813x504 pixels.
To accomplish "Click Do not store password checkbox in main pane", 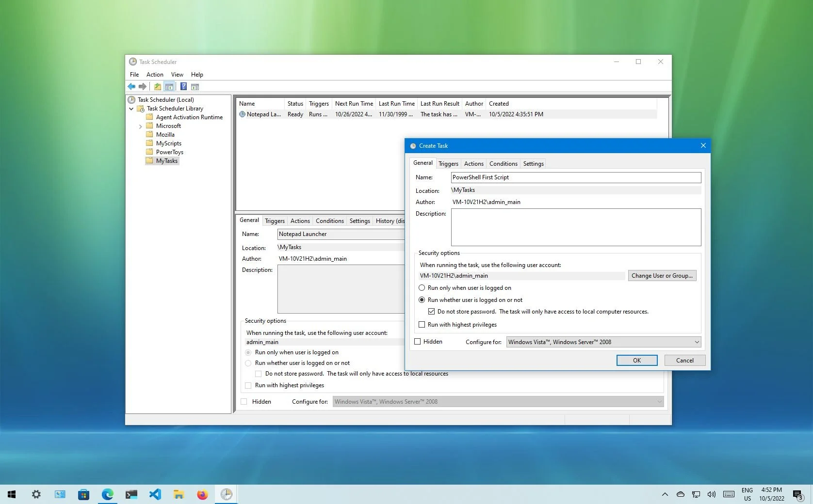I will click(x=259, y=374).
